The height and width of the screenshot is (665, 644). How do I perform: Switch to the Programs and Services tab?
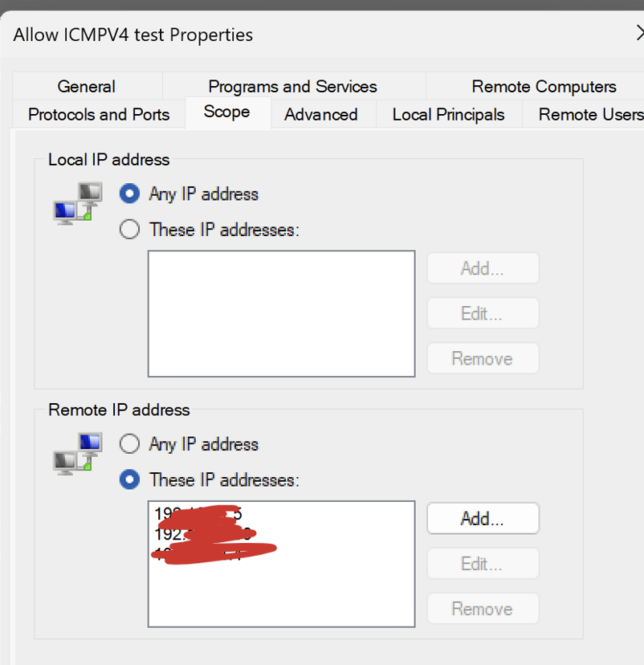292,86
